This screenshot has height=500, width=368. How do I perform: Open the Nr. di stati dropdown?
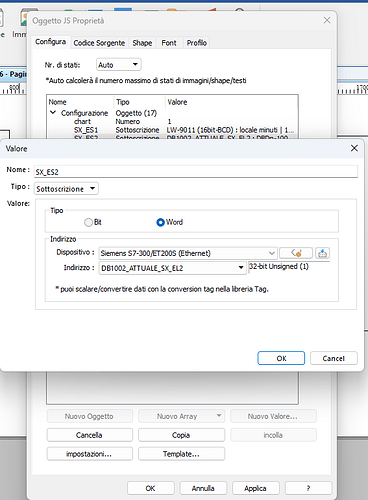[118, 65]
